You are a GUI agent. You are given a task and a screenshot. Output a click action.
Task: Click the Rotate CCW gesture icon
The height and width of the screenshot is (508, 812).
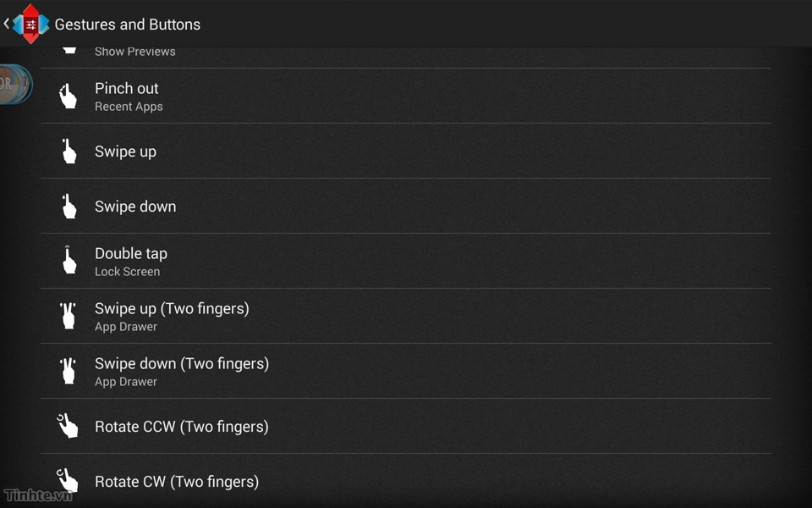68,426
